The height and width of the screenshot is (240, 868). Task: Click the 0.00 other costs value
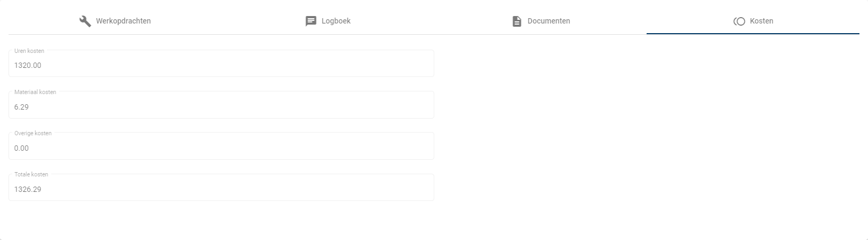pos(22,148)
